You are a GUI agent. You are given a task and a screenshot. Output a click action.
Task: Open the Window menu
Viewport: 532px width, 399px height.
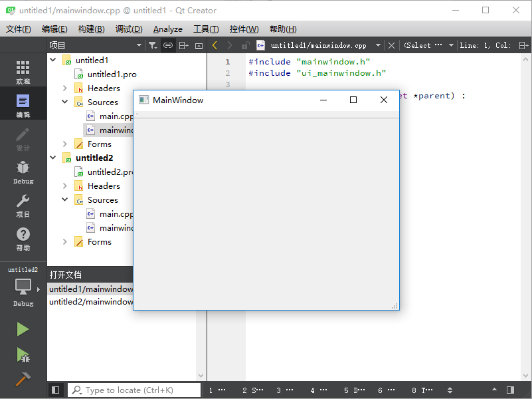tap(244, 29)
